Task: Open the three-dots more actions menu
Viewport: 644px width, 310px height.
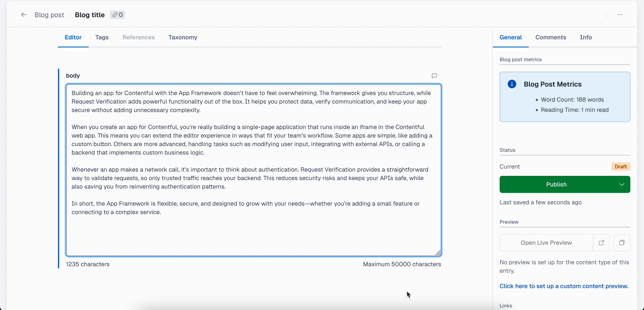Action: coord(620,15)
